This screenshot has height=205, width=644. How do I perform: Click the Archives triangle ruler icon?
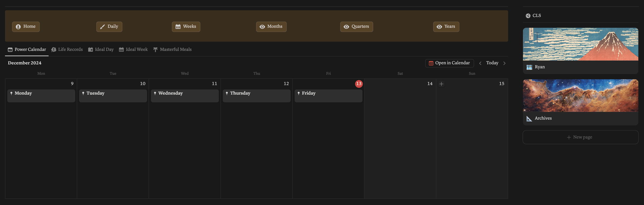529,118
